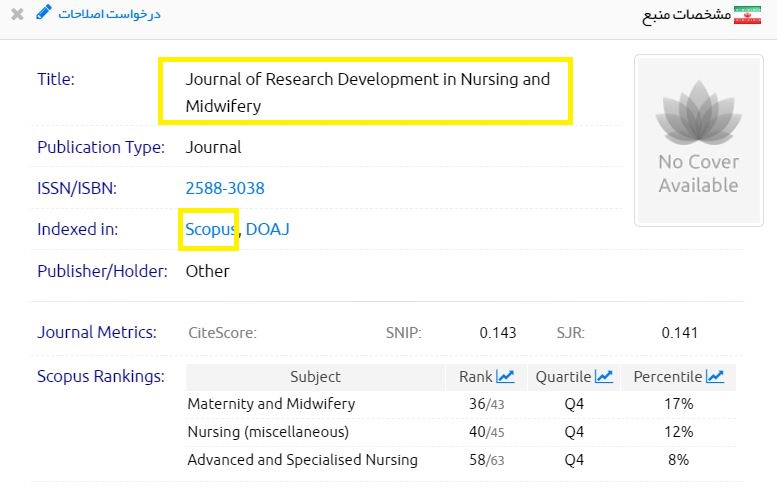This screenshot has width=777, height=493.
Task: Follow the Scopus index link
Action: point(207,229)
